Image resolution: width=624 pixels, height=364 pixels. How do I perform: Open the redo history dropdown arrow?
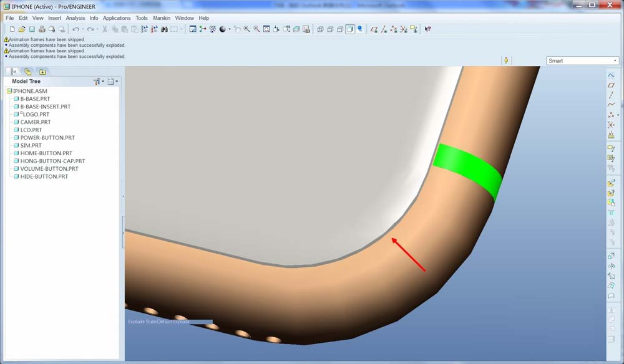point(97,29)
